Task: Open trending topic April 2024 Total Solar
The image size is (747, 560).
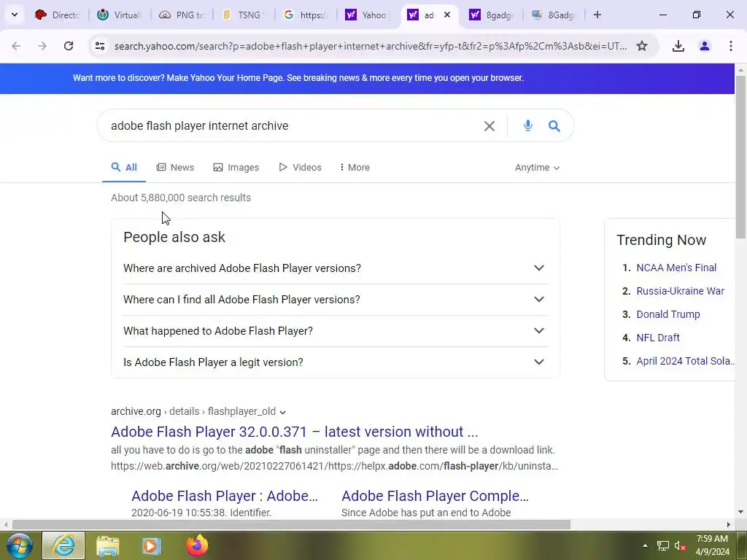Action: tap(685, 361)
